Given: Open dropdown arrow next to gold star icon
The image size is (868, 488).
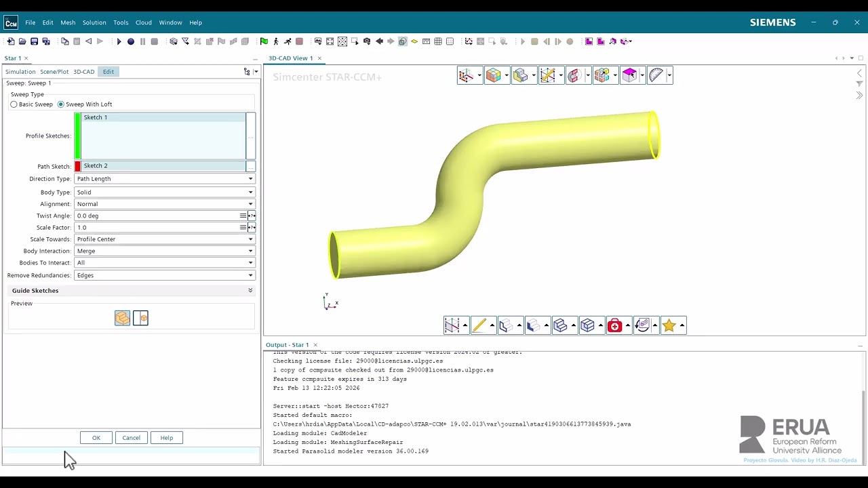Looking at the screenshot, I should point(682,326).
